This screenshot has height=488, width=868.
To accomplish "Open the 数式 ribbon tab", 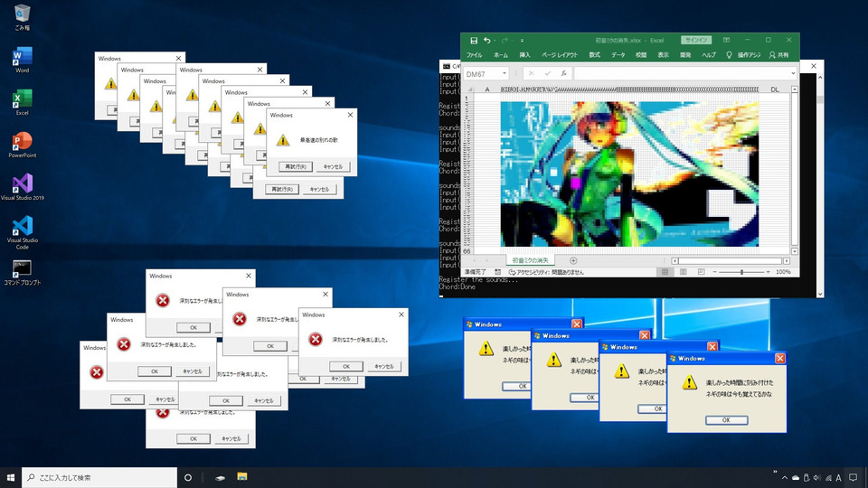I will point(595,55).
